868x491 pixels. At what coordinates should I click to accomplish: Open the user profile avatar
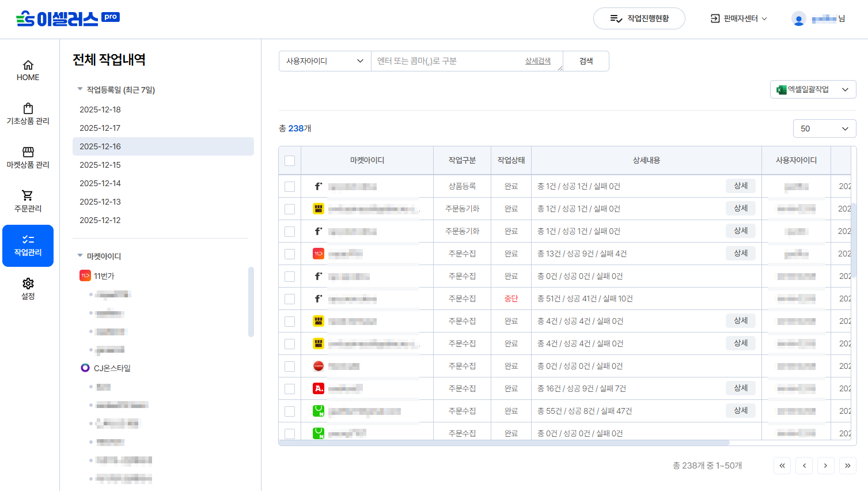[x=798, y=19]
